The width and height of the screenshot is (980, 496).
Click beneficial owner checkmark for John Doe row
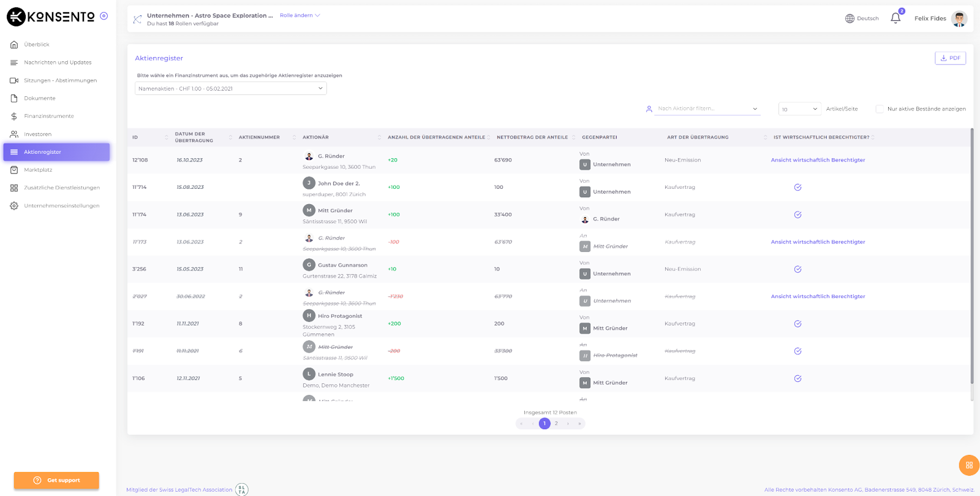[x=797, y=188]
